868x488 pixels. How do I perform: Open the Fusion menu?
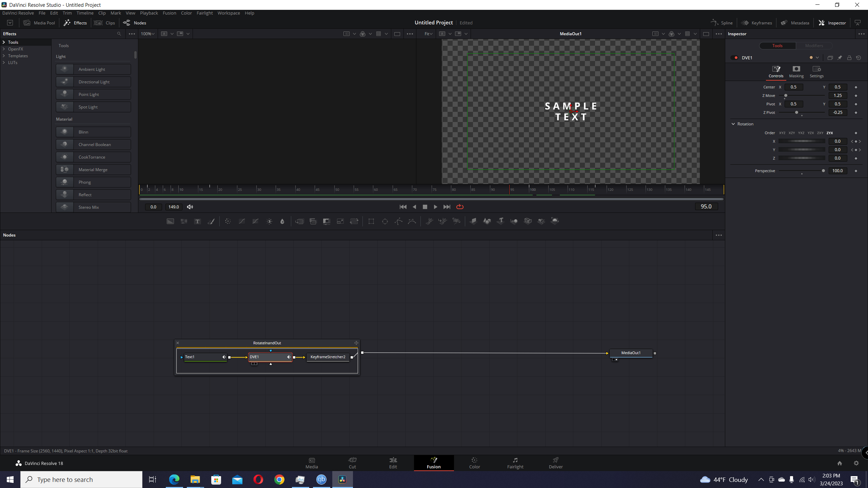[x=169, y=13]
